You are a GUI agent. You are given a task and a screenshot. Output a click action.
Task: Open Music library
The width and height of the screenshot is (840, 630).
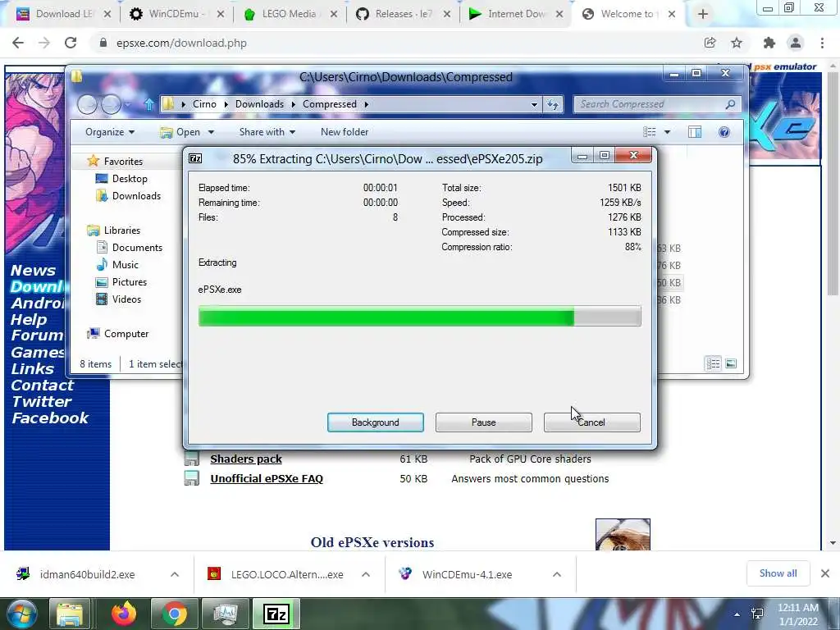[125, 264]
